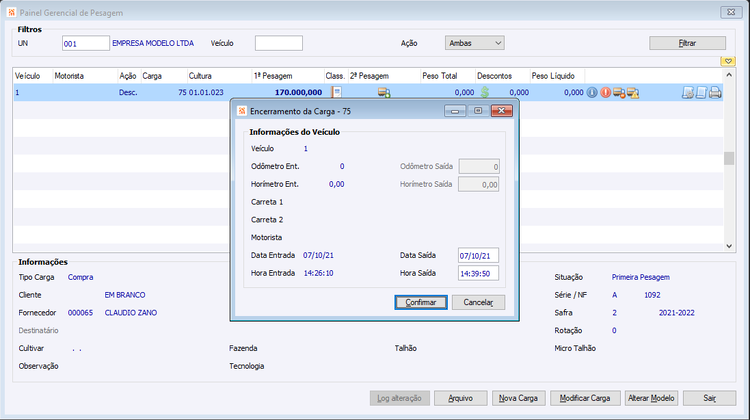
Task: Open the Ação dropdown showing Ambas
Action: pos(474,43)
